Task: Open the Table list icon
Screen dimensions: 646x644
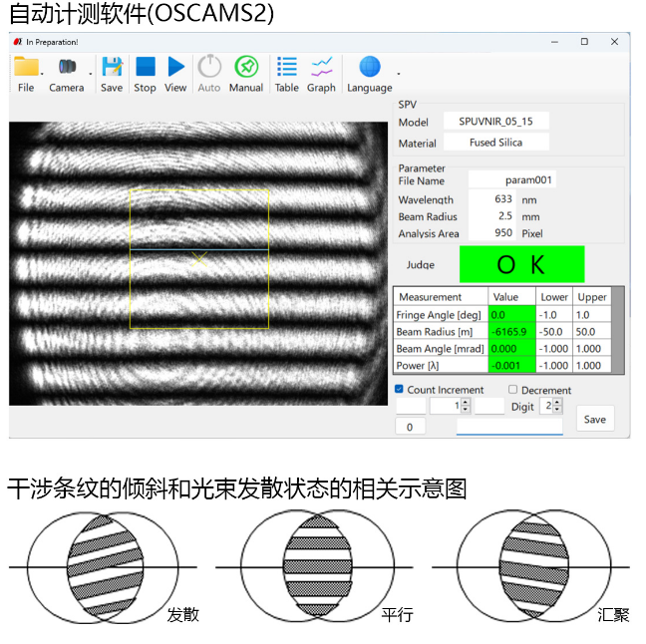Action: [287, 67]
